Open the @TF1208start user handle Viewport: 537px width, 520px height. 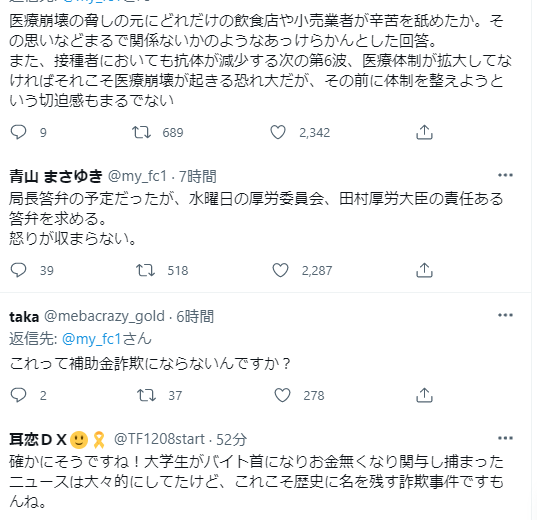[159, 439]
